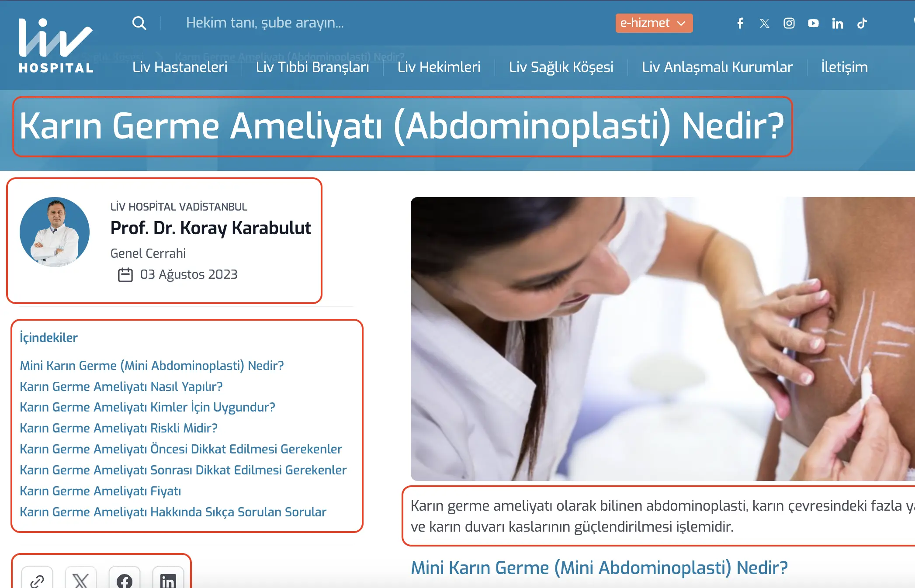Share article on X via share button
This screenshot has width=915, height=588.
pyautogui.click(x=81, y=578)
